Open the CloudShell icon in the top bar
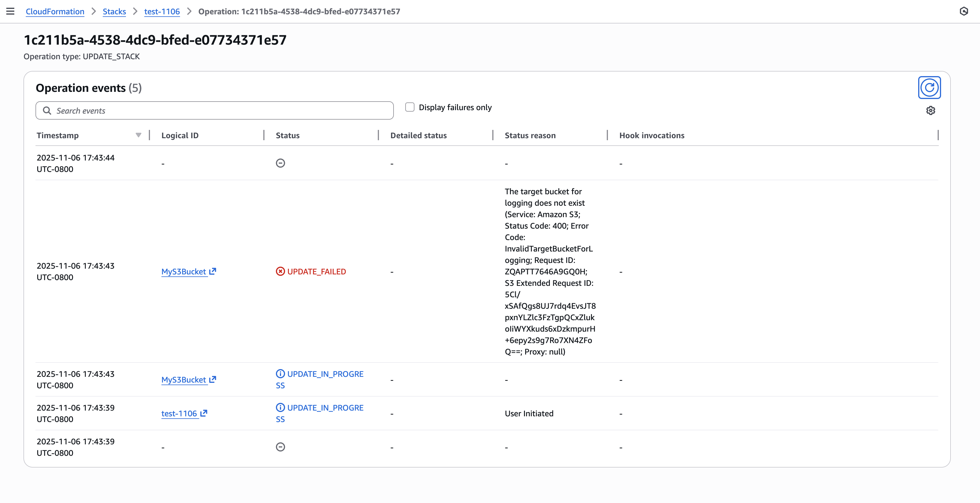 click(964, 11)
